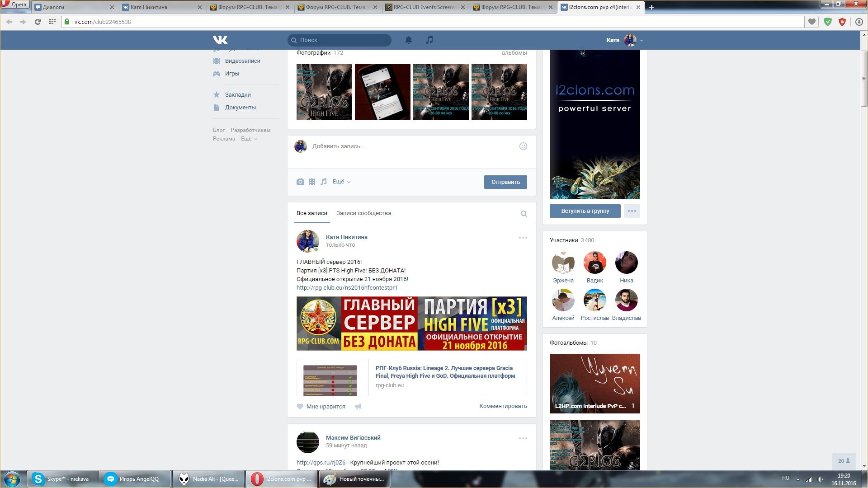Switch to Записи сообщества tab
This screenshot has width=868, height=488.
click(363, 213)
